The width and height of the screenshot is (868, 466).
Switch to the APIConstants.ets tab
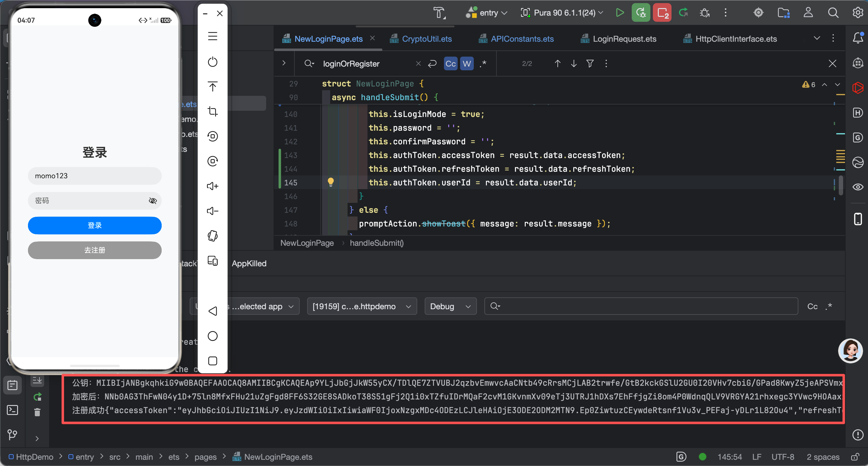[x=516, y=39]
